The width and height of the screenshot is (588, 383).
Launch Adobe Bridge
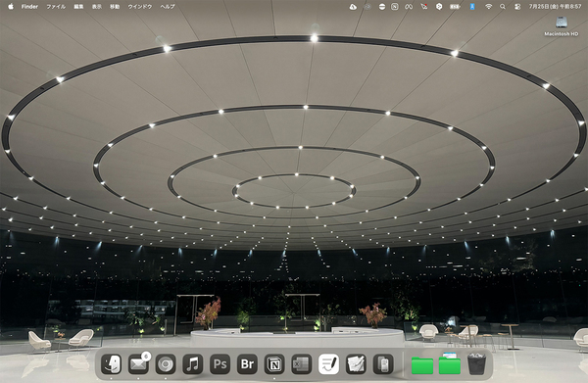[248, 363]
